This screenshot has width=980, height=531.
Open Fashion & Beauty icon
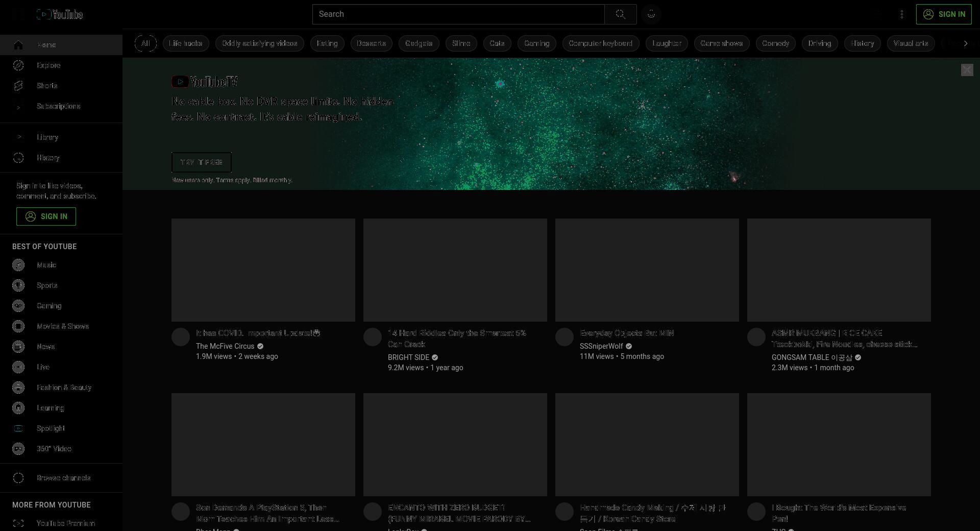click(x=18, y=388)
